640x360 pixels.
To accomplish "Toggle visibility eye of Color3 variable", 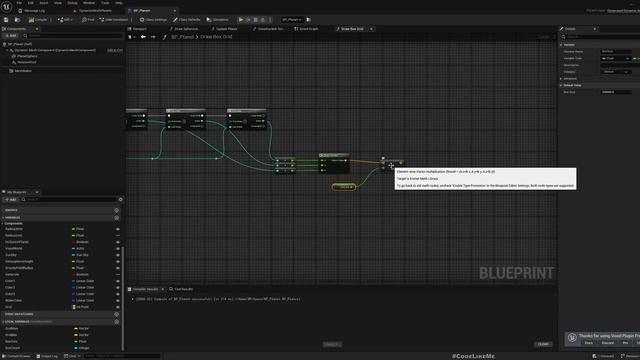I will pyautogui.click(x=118, y=294).
